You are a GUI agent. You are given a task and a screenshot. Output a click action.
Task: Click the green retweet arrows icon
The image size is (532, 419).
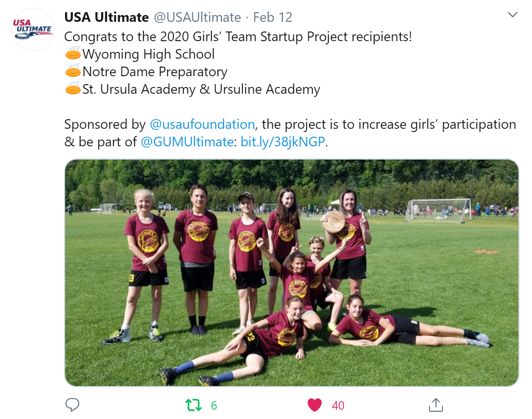(x=194, y=405)
